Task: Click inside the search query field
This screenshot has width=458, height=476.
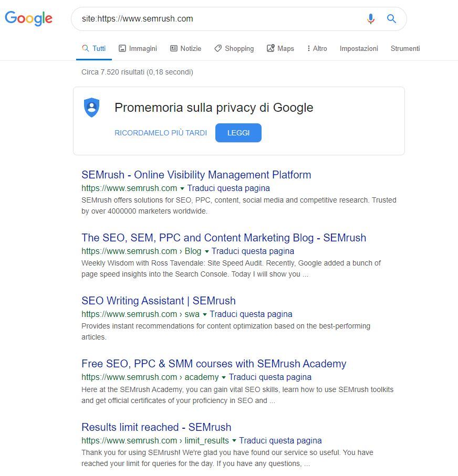Action: tap(210, 18)
